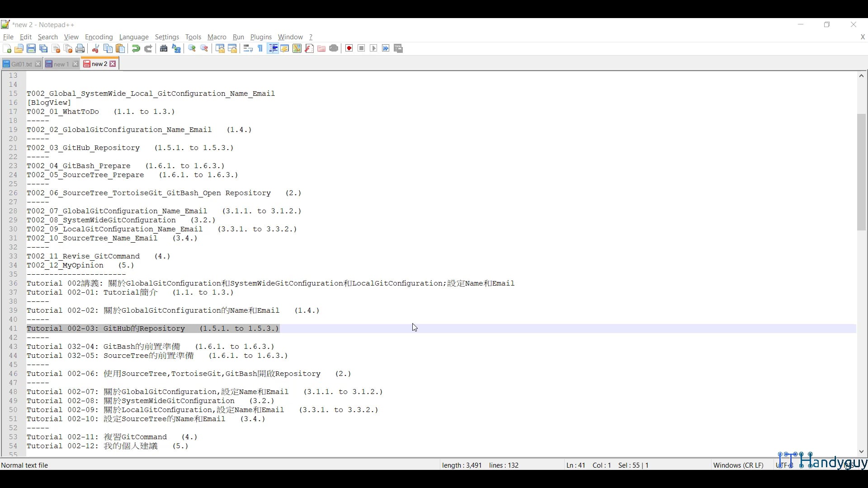Save all open documents
The width and height of the screenshot is (868, 488).
[43, 48]
